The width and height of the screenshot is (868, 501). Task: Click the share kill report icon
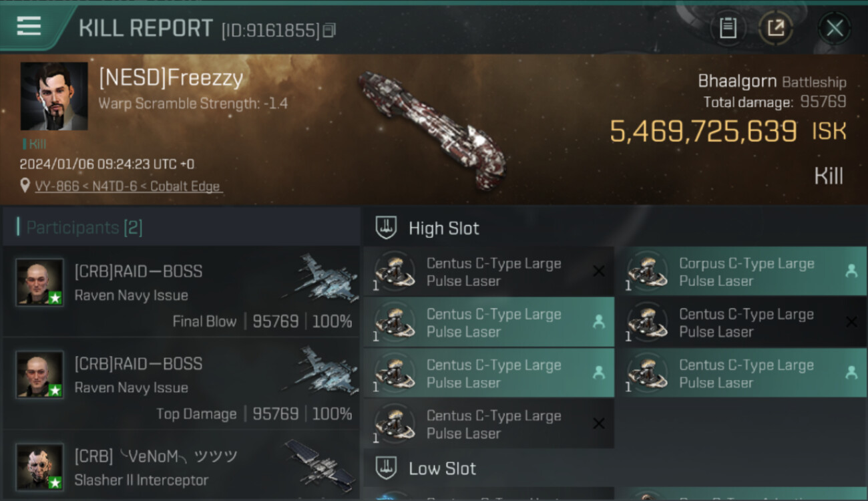776,28
